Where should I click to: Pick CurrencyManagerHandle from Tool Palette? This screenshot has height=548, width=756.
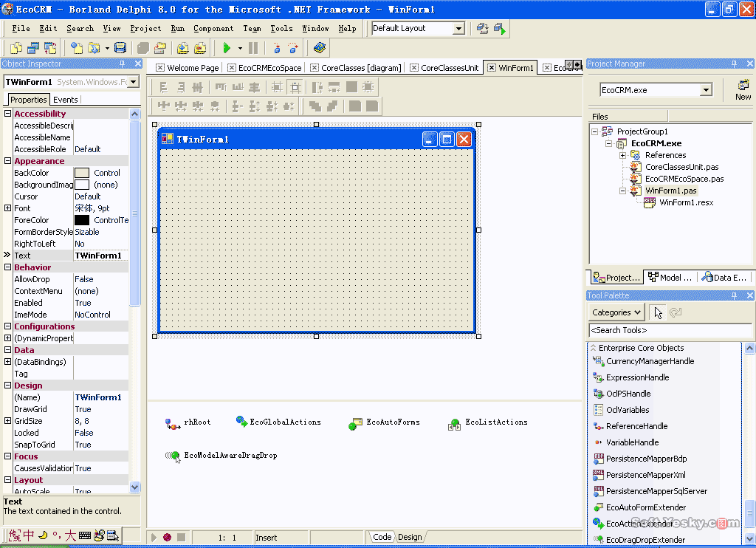(650, 361)
